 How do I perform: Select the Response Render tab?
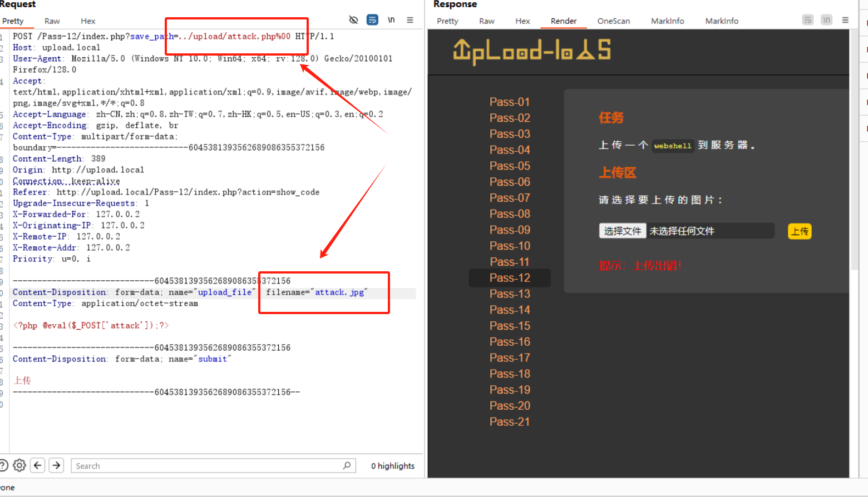[x=564, y=21]
